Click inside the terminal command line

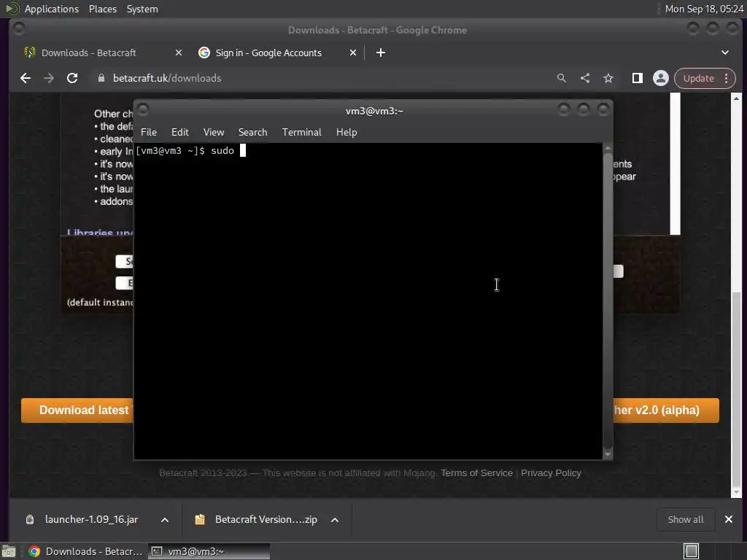click(x=368, y=151)
